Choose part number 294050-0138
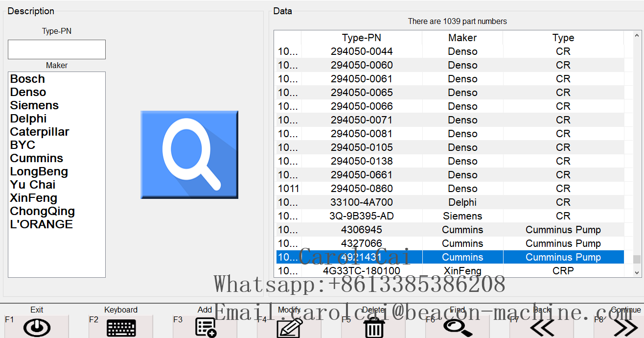 pos(450,161)
